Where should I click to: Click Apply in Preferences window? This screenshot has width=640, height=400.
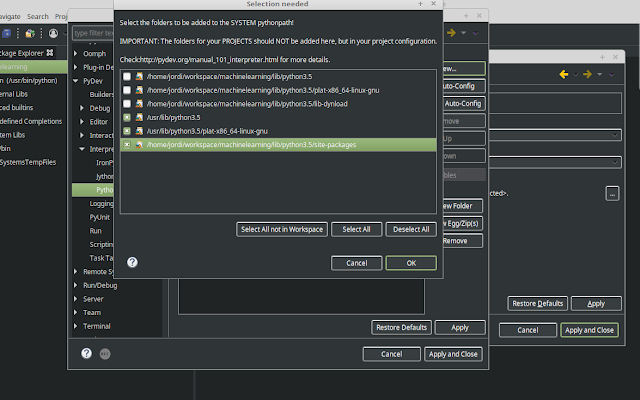[x=460, y=327]
